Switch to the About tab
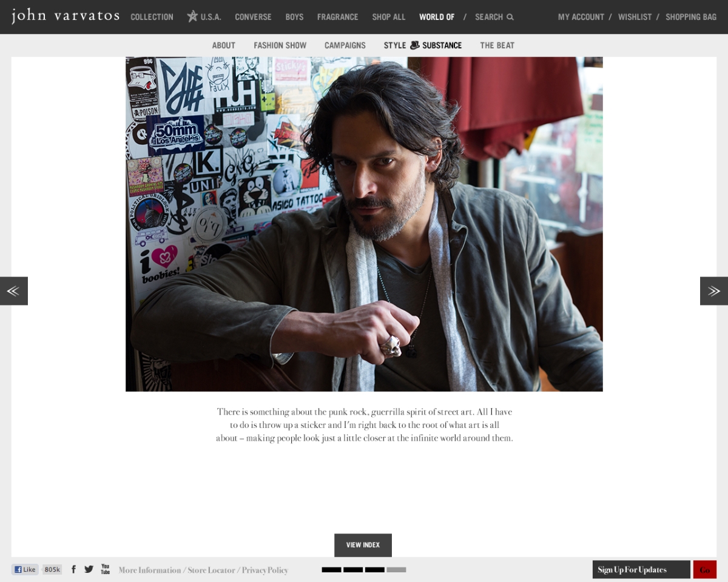 (x=223, y=45)
